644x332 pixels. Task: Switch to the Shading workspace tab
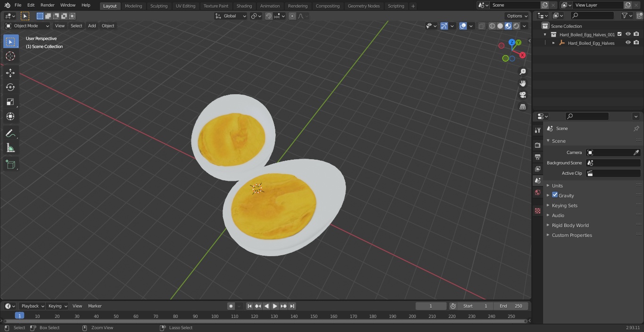(x=244, y=6)
